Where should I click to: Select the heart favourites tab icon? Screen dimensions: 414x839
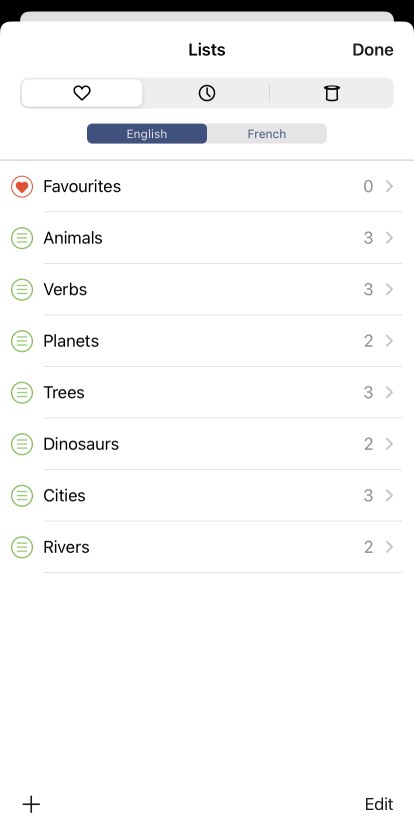[x=82, y=94]
